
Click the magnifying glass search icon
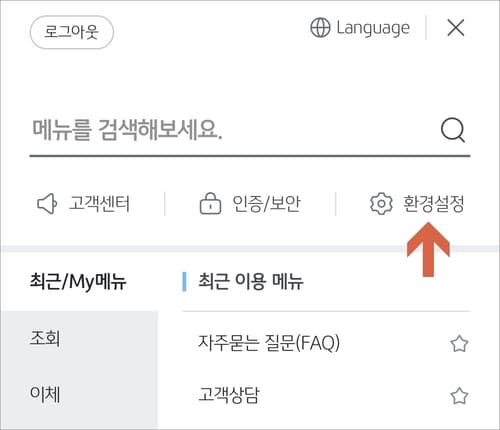click(x=453, y=130)
